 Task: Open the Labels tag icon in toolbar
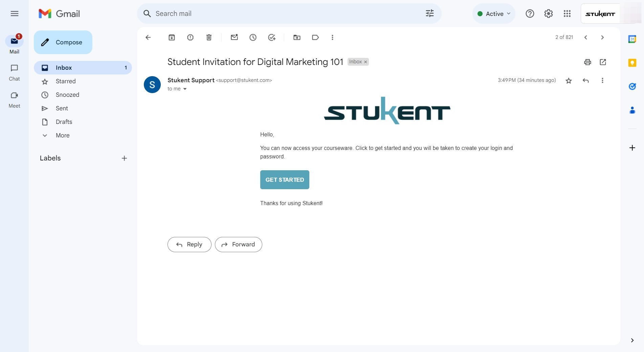(315, 38)
